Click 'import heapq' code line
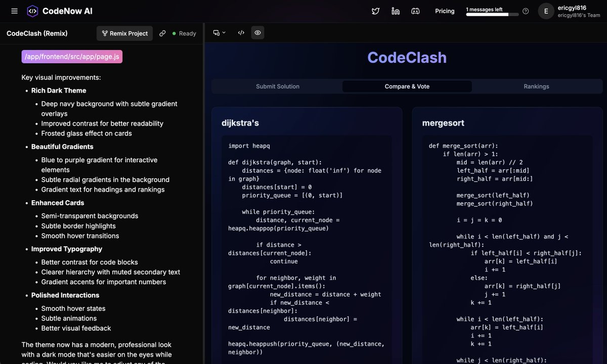607x364 pixels. tap(249, 146)
